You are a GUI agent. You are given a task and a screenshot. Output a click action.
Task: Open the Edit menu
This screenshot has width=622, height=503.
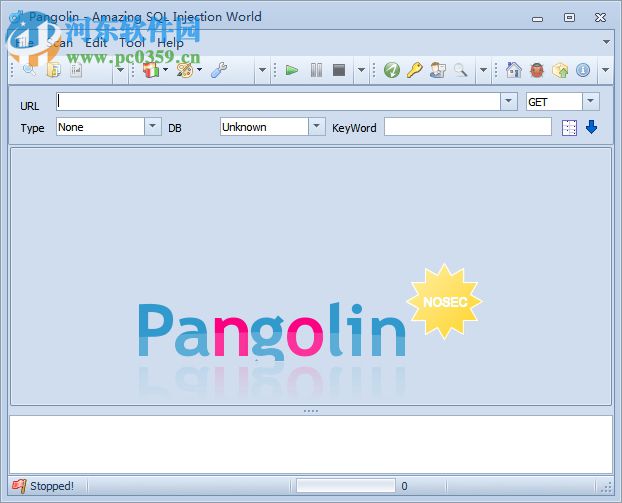pos(96,42)
